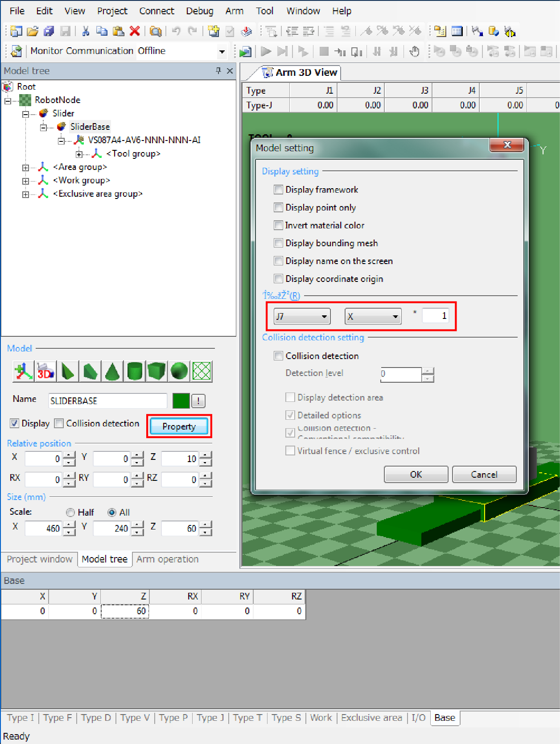560x744 pixels.
Task: Check Display name on the screen
Action: (x=279, y=261)
